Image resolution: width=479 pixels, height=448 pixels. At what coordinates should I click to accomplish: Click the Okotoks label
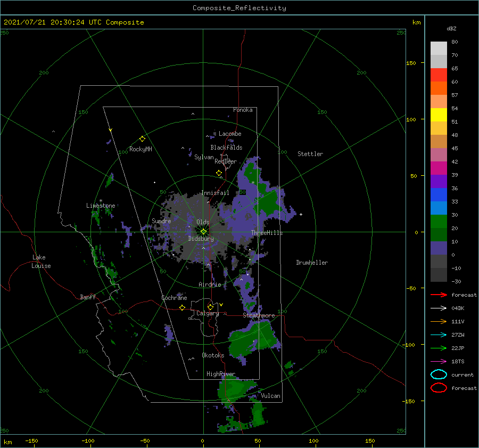point(213,355)
